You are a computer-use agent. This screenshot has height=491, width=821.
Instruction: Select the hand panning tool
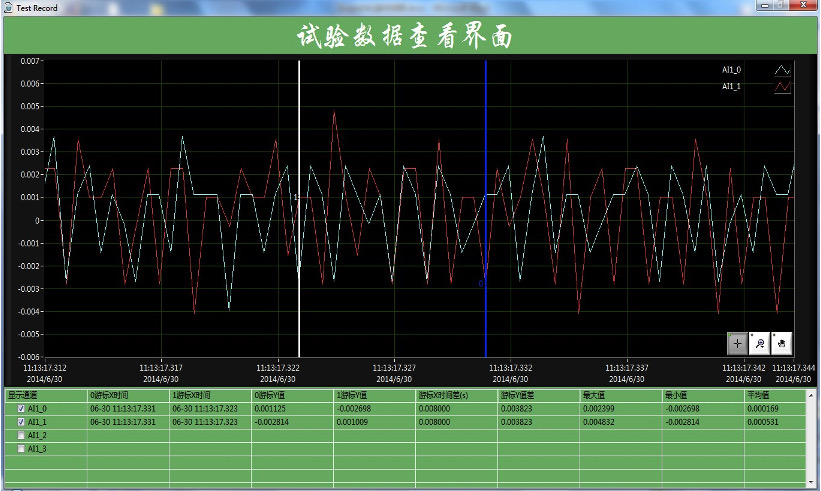tap(781, 343)
